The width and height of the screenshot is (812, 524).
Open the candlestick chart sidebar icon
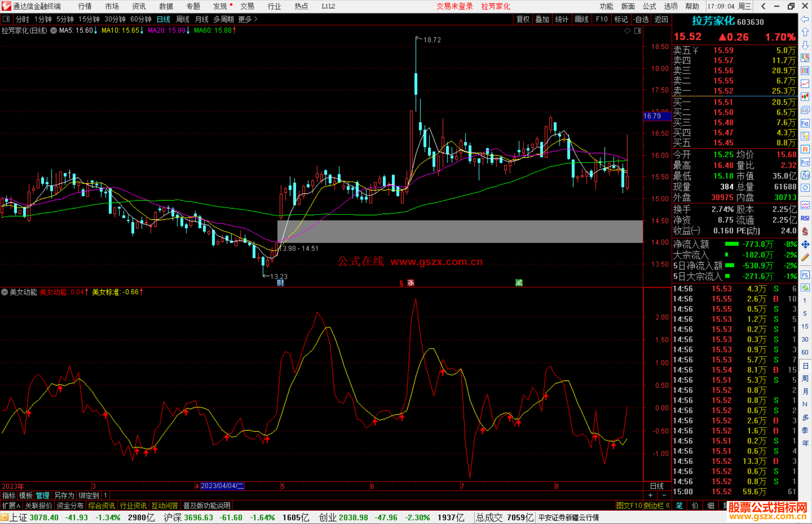pos(805,97)
